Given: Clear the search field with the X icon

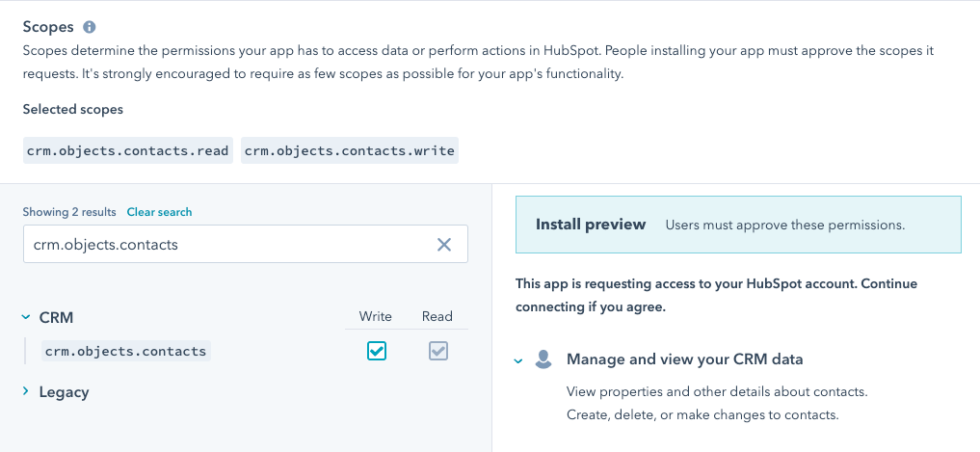Looking at the screenshot, I should tap(444, 245).
